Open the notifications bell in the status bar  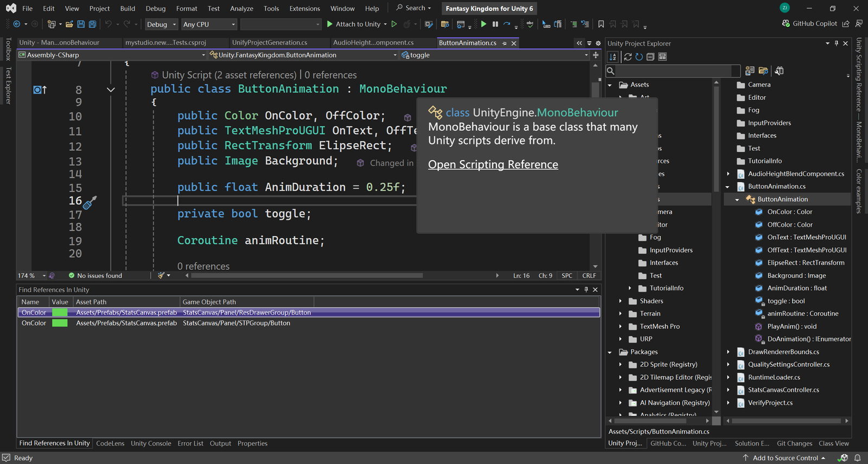tap(858, 458)
